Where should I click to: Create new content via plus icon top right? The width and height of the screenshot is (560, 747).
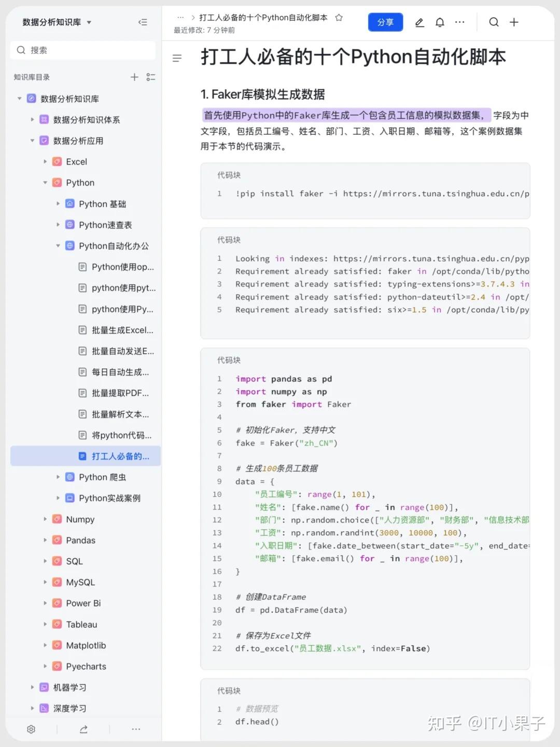click(514, 22)
